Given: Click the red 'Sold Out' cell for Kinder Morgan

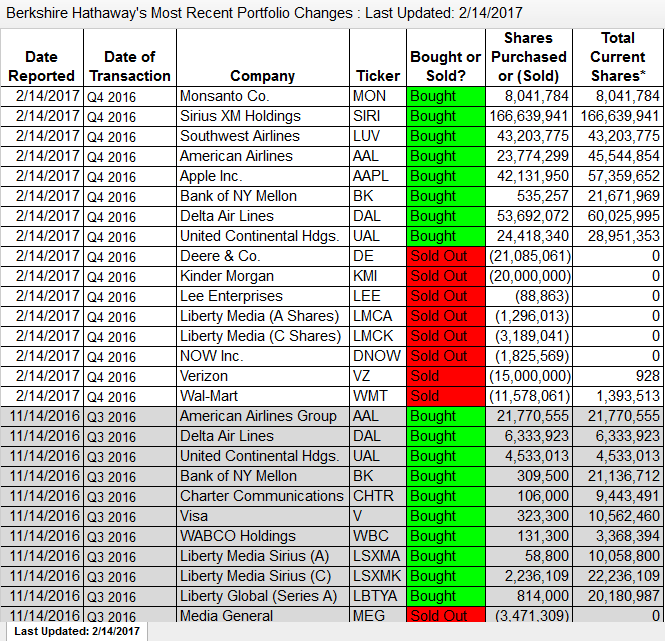Looking at the screenshot, I should tap(446, 276).
